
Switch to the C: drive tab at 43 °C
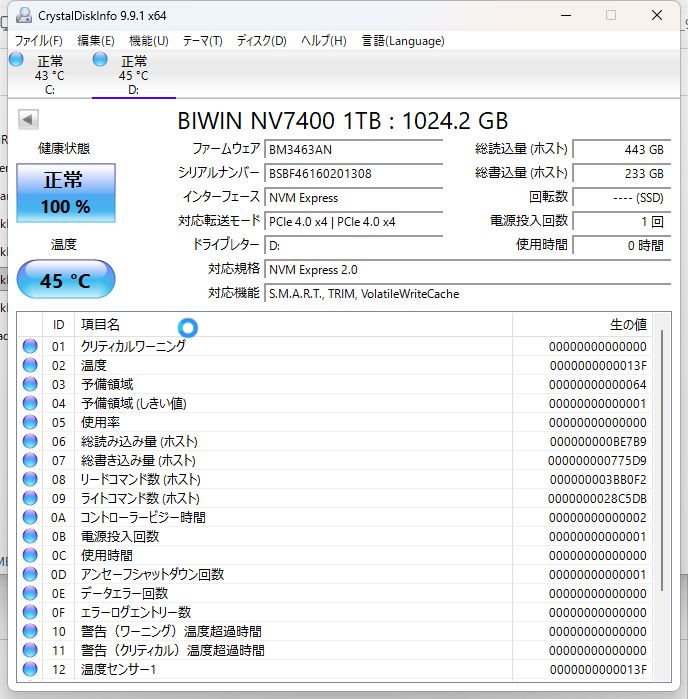pos(49,74)
